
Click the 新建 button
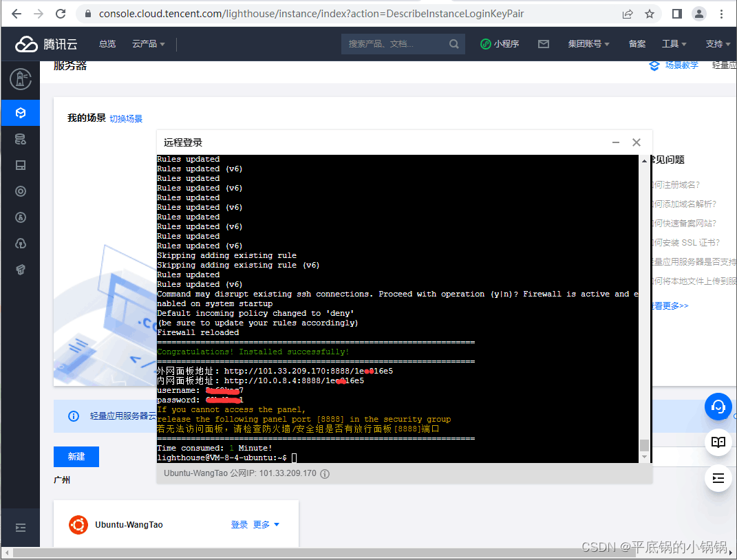[x=76, y=457]
